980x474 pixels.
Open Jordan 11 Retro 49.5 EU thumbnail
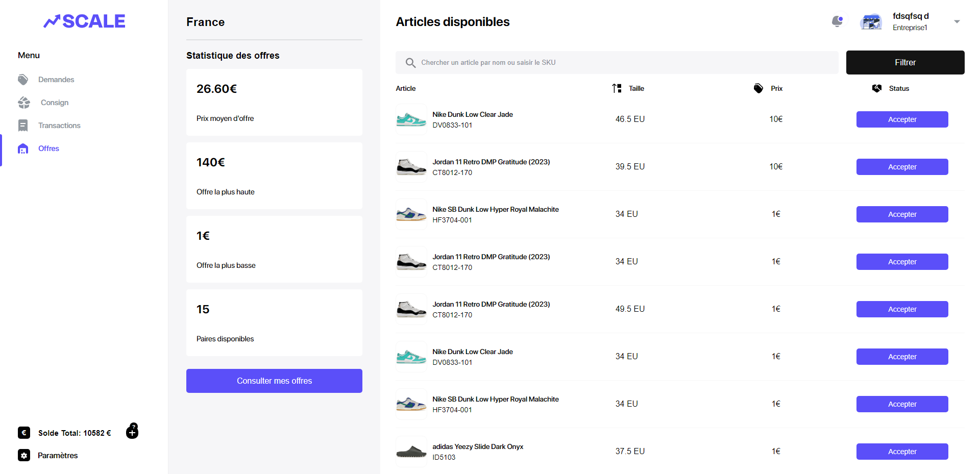[x=411, y=309]
